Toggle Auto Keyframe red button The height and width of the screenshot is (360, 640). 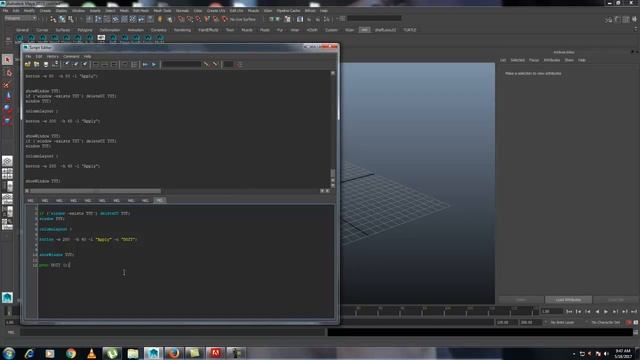pos(629,322)
